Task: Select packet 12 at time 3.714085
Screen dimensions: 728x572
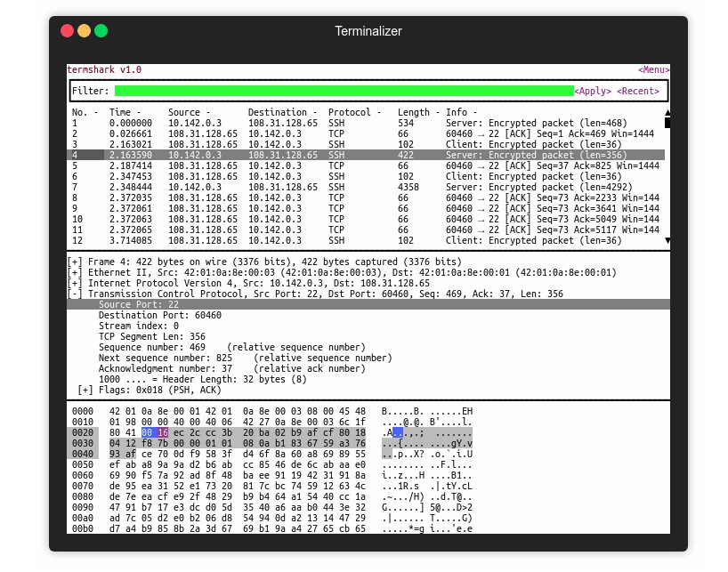Action: pyautogui.click(x=366, y=240)
